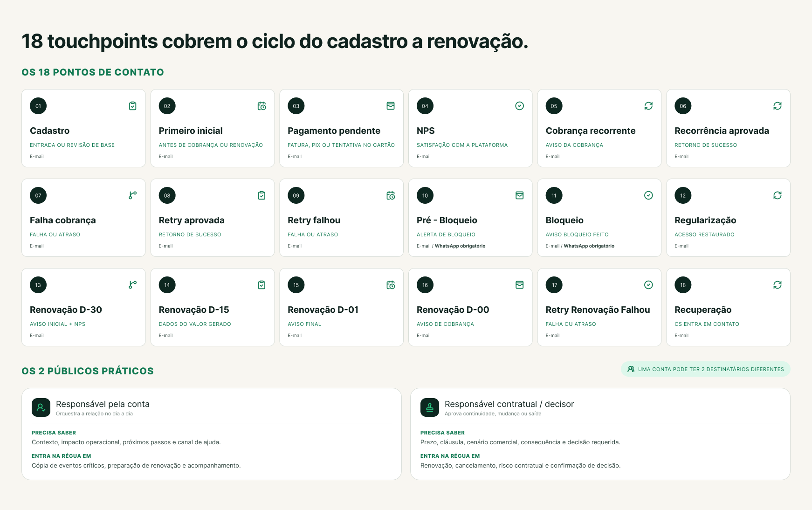Click the refresh icon on Cobrança recorrente card
The height and width of the screenshot is (510, 812).
[648, 106]
